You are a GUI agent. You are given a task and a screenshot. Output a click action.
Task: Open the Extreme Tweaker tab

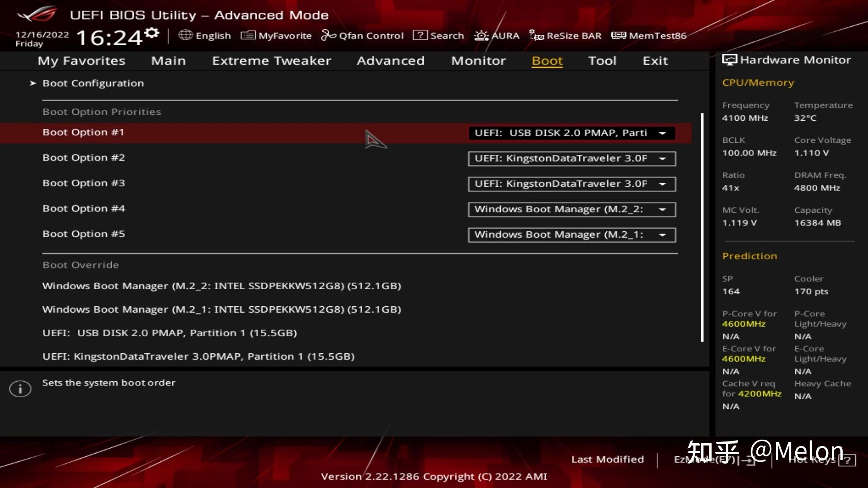click(x=272, y=61)
